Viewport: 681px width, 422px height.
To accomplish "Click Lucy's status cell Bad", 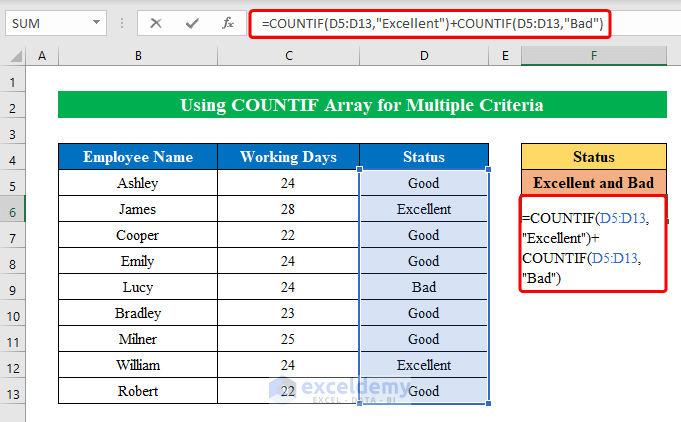I will pyautogui.click(x=424, y=287).
